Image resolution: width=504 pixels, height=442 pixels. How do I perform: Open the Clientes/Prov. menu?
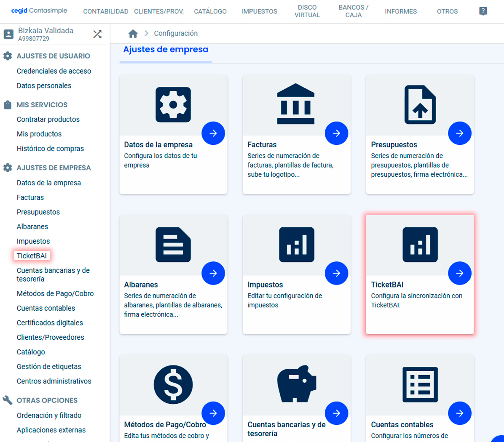point(159,11)
